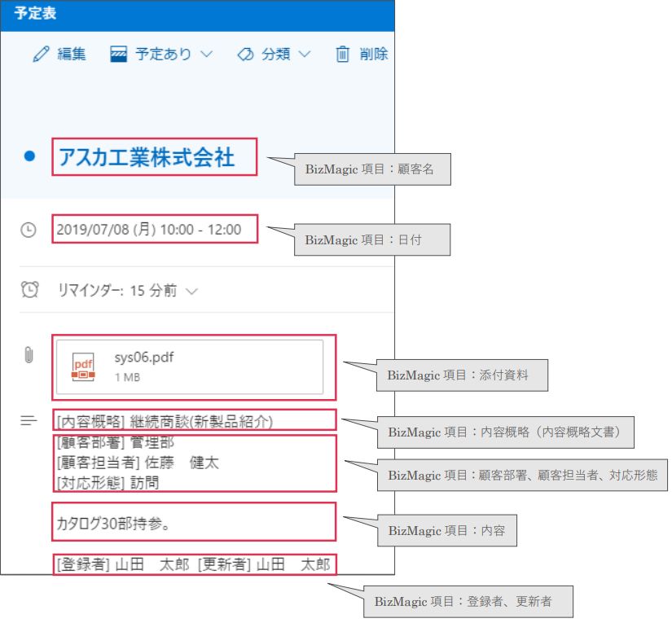Click the date 2019/07/08 (月) 10:00 - 12:00

coord(149,229)
